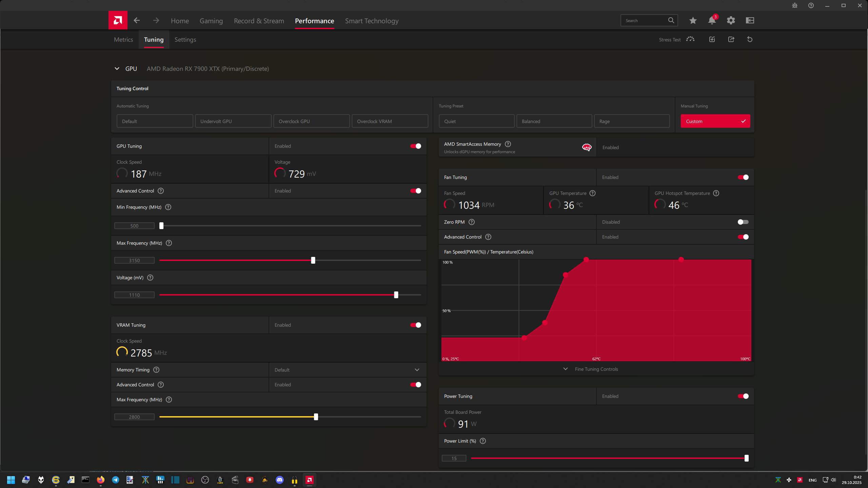Select the Rage tuning preset

pyautogui.click(x=631, y=121)
